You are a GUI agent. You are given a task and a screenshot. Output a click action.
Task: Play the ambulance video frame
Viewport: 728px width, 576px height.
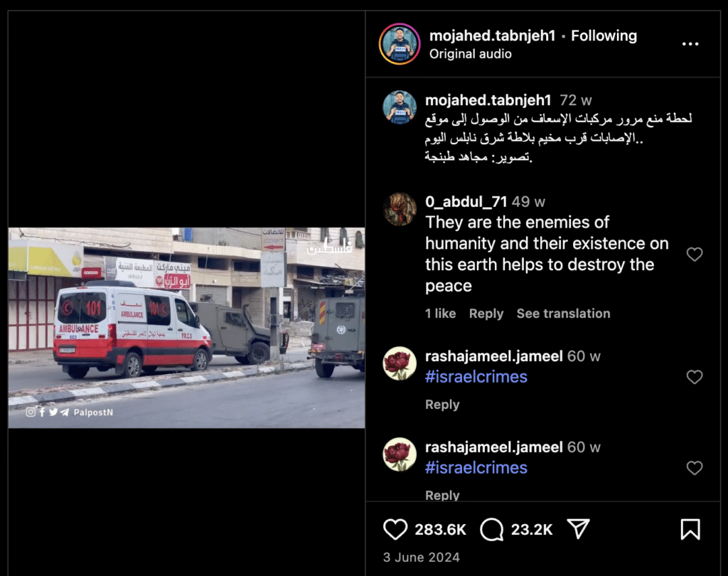pos(186,328)
